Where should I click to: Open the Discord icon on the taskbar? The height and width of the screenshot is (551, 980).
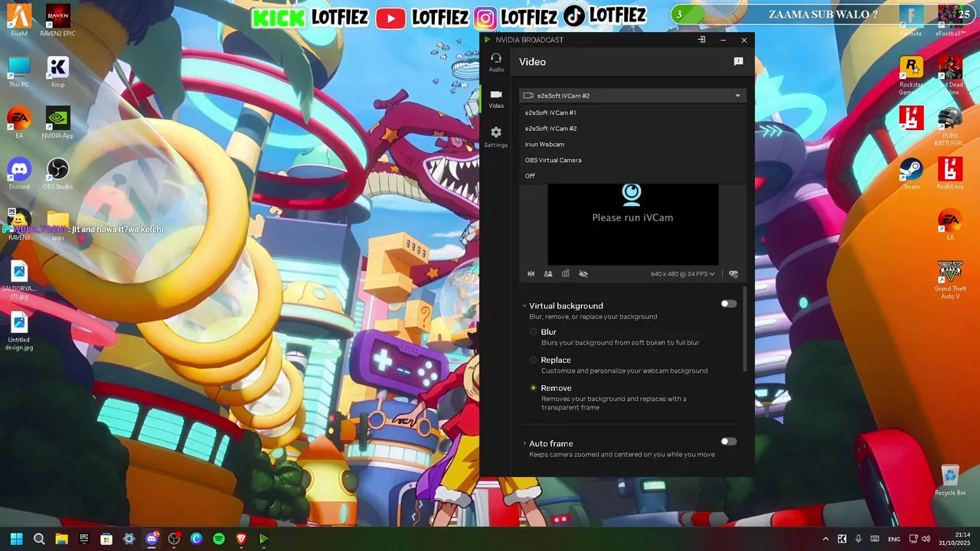[152, 539]
